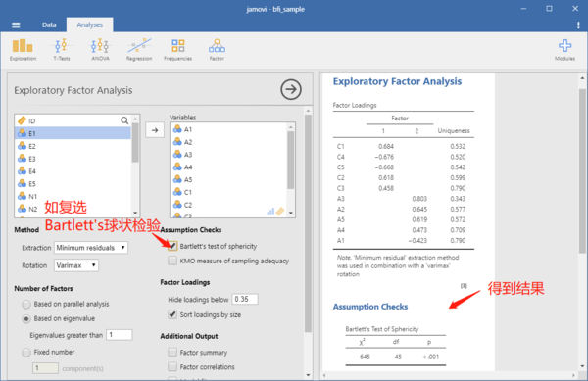Click Eigenvalues greater than input field
Viewport: 588px width, 381px height.
120,335
